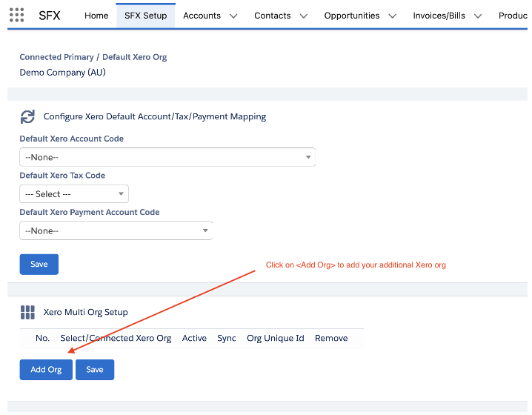Click the Select/Connected Xero Org column header
This screenshot has width=532, height=415.
(116, 339)
